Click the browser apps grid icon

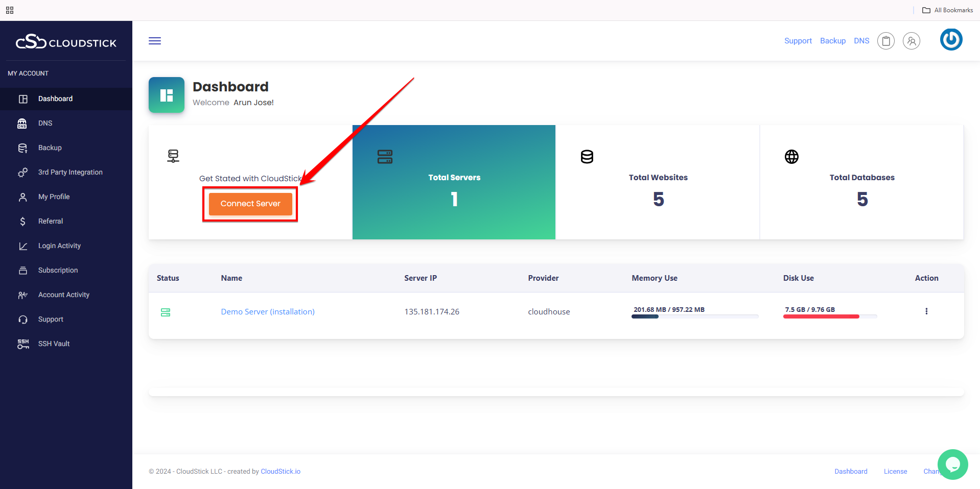10,10
